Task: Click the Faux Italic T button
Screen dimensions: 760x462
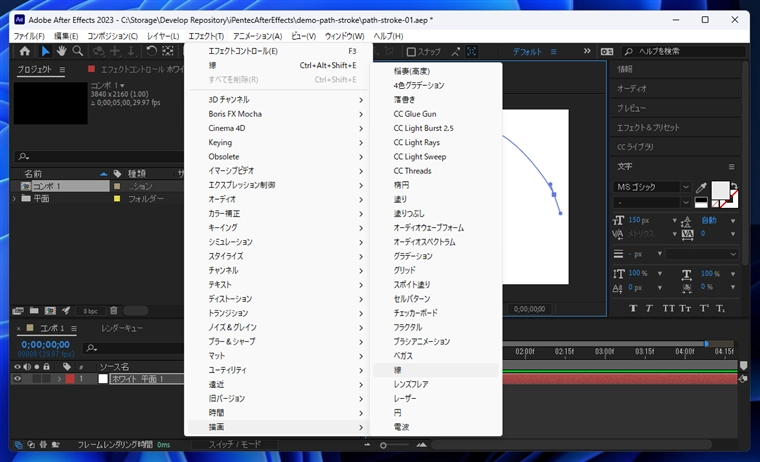Action: [x=649, y=308]
